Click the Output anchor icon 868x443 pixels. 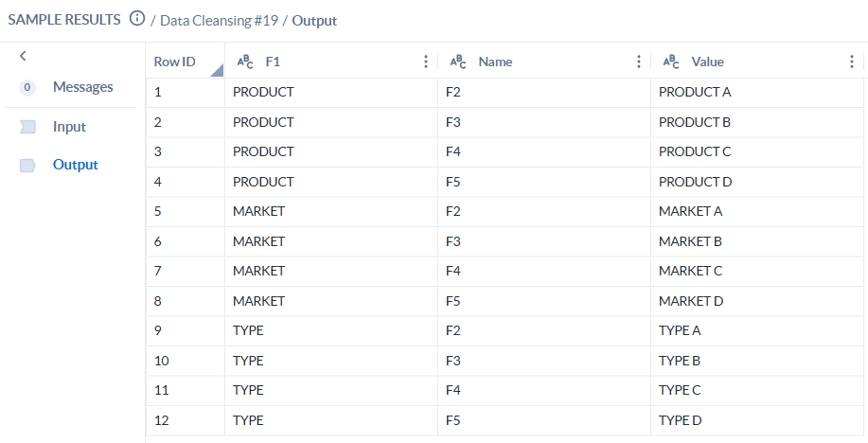(x=27, y=165)
